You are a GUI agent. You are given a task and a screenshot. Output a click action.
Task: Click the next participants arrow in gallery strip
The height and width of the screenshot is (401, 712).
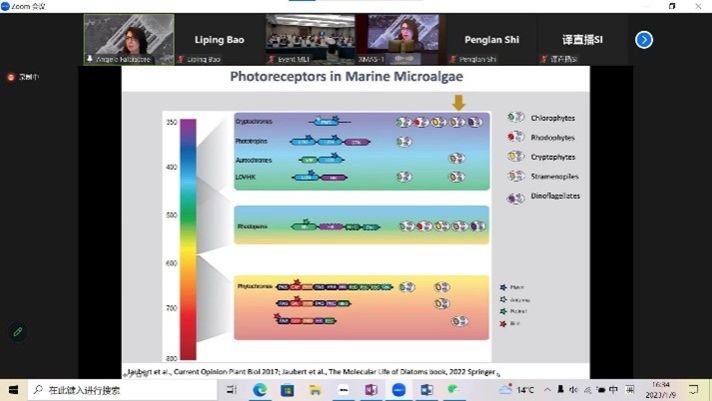click(644, 40)
